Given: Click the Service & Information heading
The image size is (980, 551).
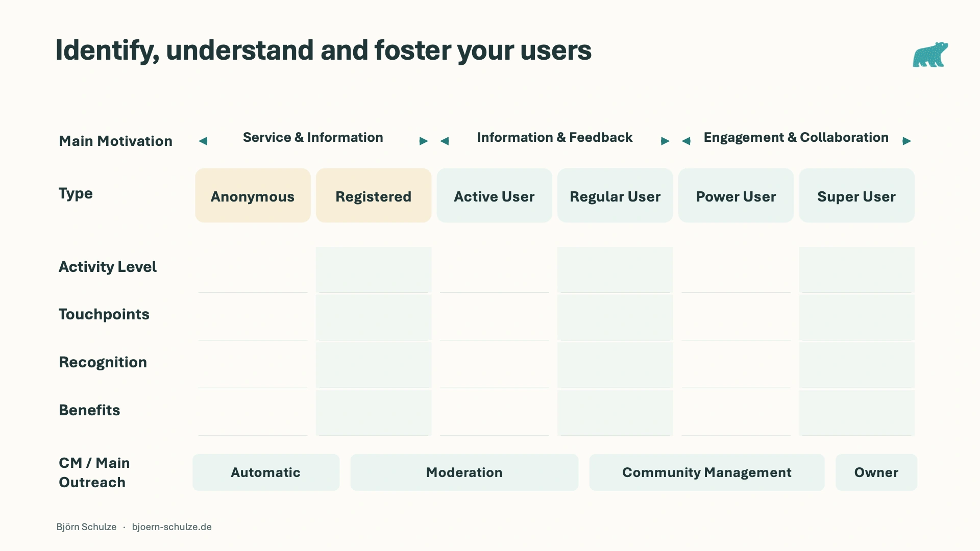Looking at the screenshot, I should point(313,138).
